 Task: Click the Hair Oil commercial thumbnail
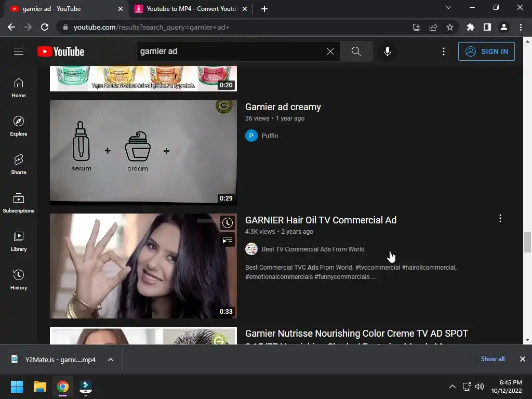(143, 265)
